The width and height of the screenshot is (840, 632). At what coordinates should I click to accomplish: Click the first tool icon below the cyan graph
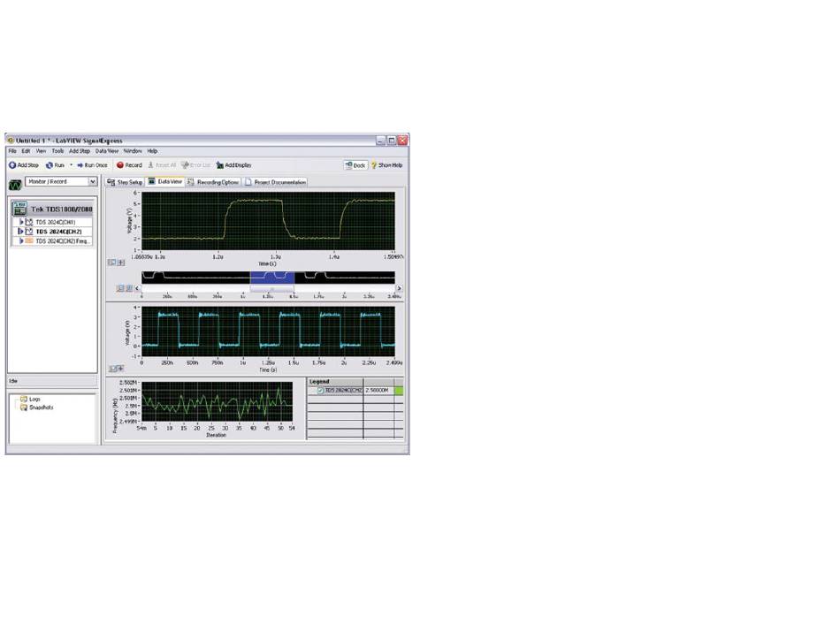click(112, 369)
